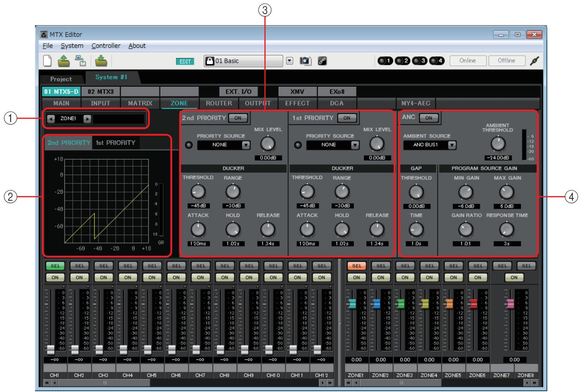
Task: Open the XMV screen button
Action: coord(297,91)
